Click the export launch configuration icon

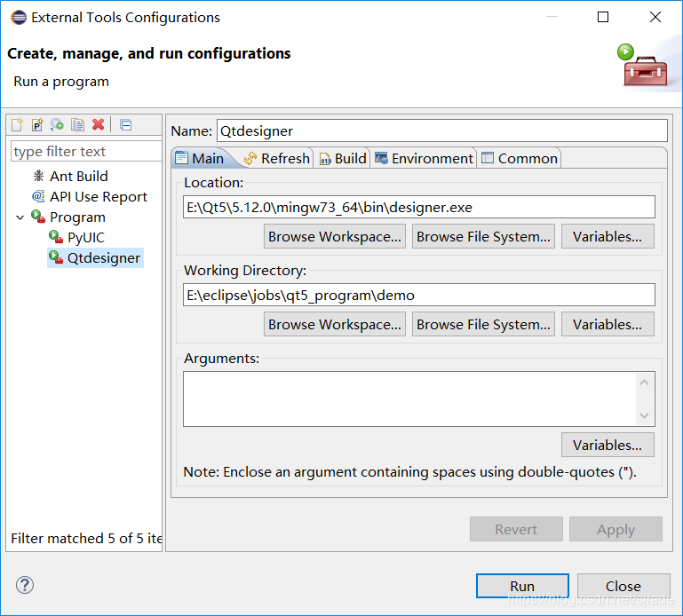pos(57,125)
